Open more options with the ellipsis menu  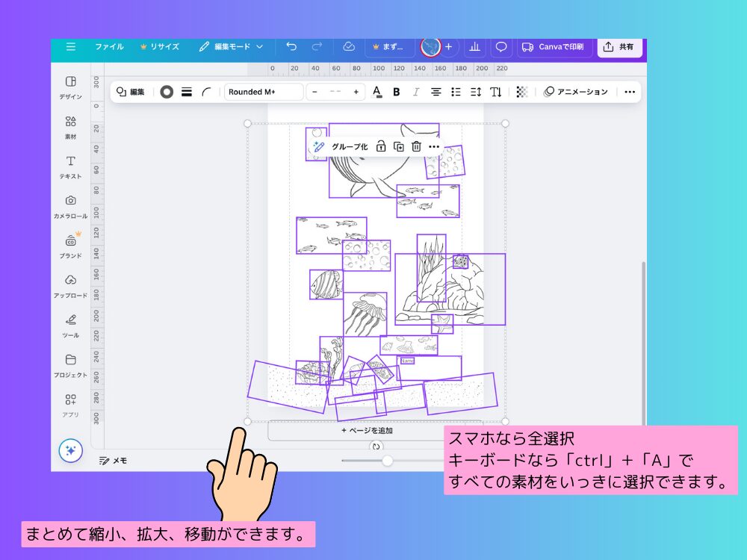630,91
